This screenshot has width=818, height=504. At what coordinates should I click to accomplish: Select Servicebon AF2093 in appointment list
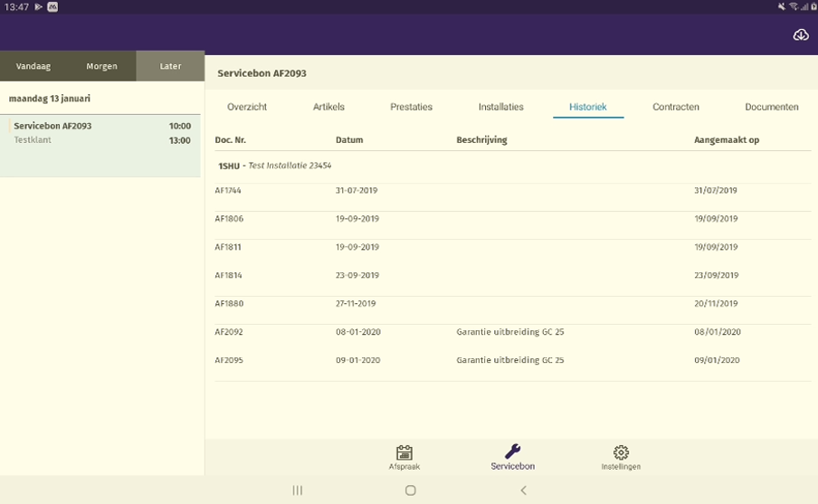tap(100, 133)
